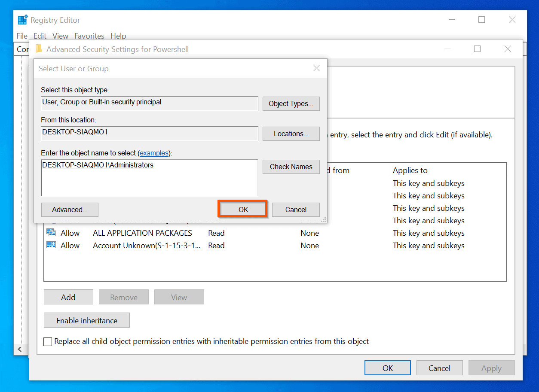Click None in the Account Unknown row
Image resolution: width=539 pixels, height=392 pixels.
click(309, 246)
